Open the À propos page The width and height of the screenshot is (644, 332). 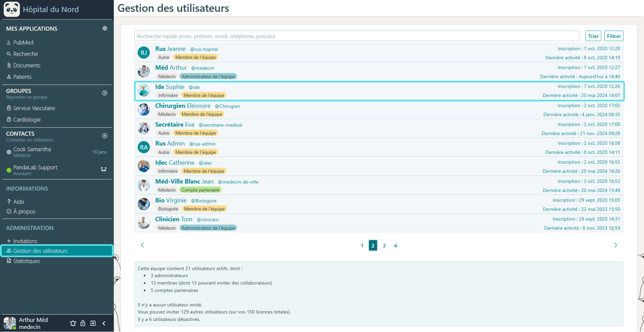tap(24, 211)
